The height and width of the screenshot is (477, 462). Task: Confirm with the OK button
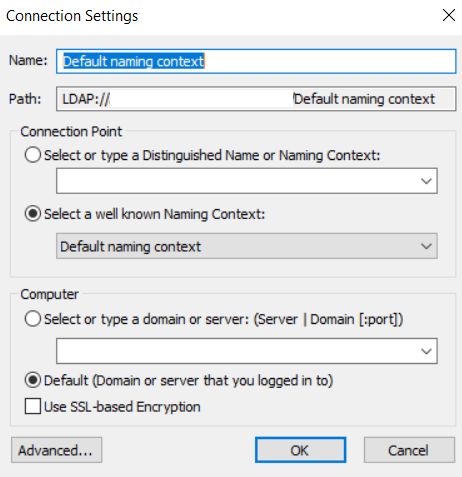pyautogui.click(x=300, y=450)
